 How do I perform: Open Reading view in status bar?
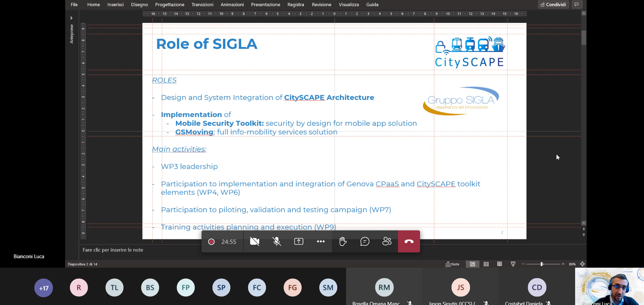pos(499,264)
